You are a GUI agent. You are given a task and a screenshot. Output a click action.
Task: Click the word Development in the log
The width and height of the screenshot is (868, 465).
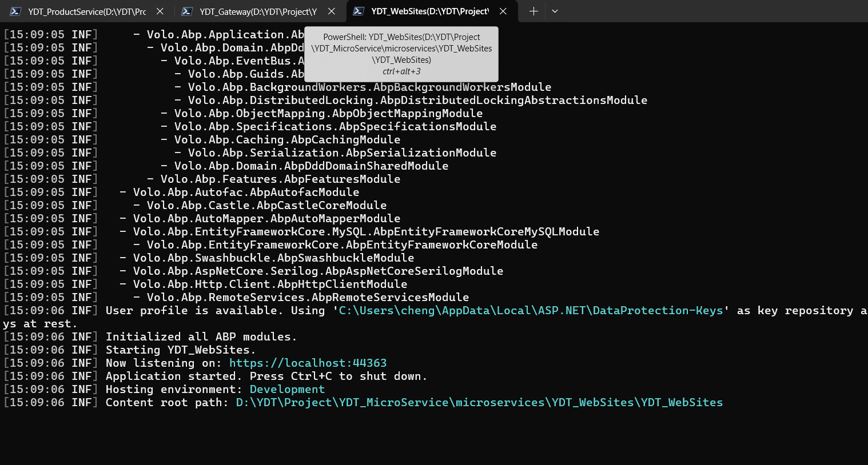287,389
